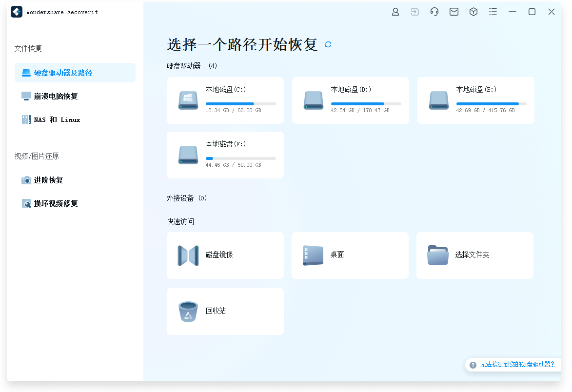Select 本地磁盘(C:) drive card
572x392 pixels.
coord(225,100)
